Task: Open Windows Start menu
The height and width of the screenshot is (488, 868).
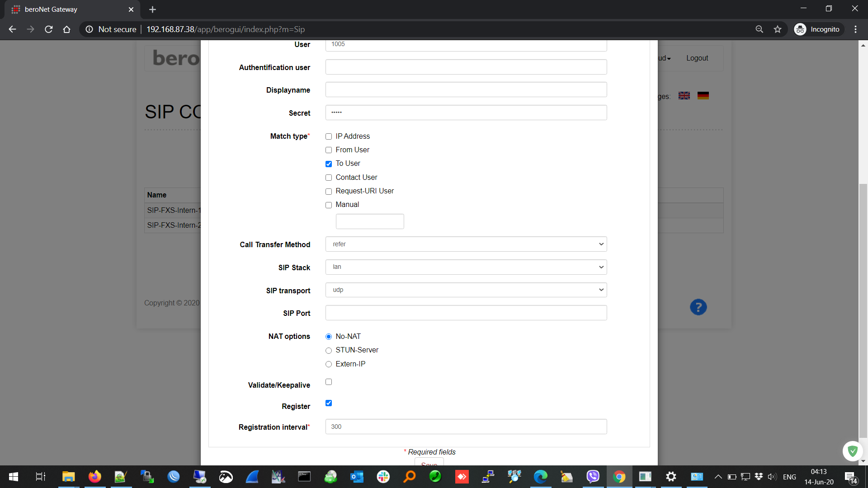Action: click(x=14, y=477)
